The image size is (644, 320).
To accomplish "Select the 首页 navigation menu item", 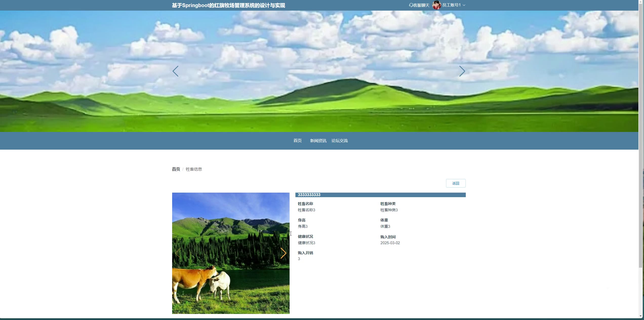I will coord(297,141).
